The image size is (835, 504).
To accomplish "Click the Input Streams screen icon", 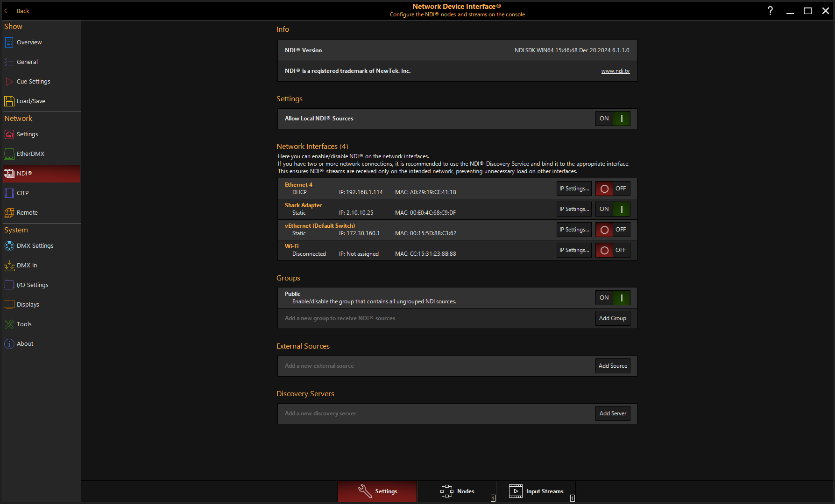I will tap(516, 491).
